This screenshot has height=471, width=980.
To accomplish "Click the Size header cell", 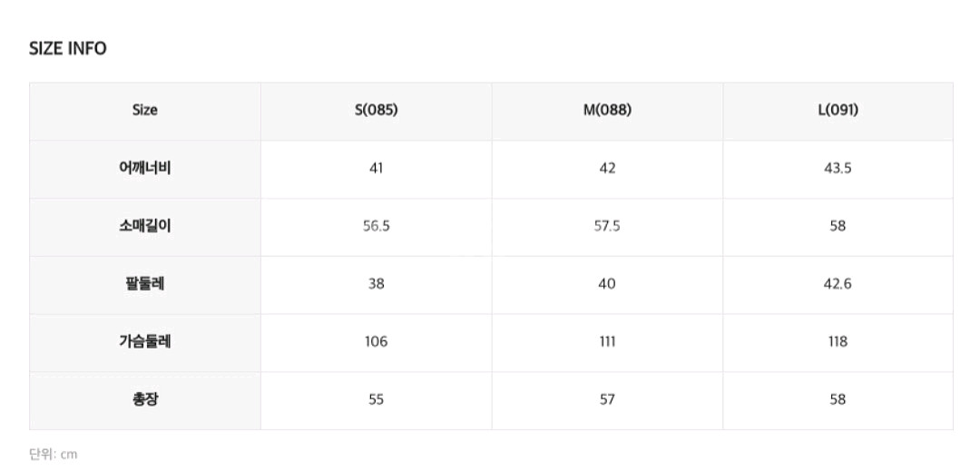I will coord(144,110).
